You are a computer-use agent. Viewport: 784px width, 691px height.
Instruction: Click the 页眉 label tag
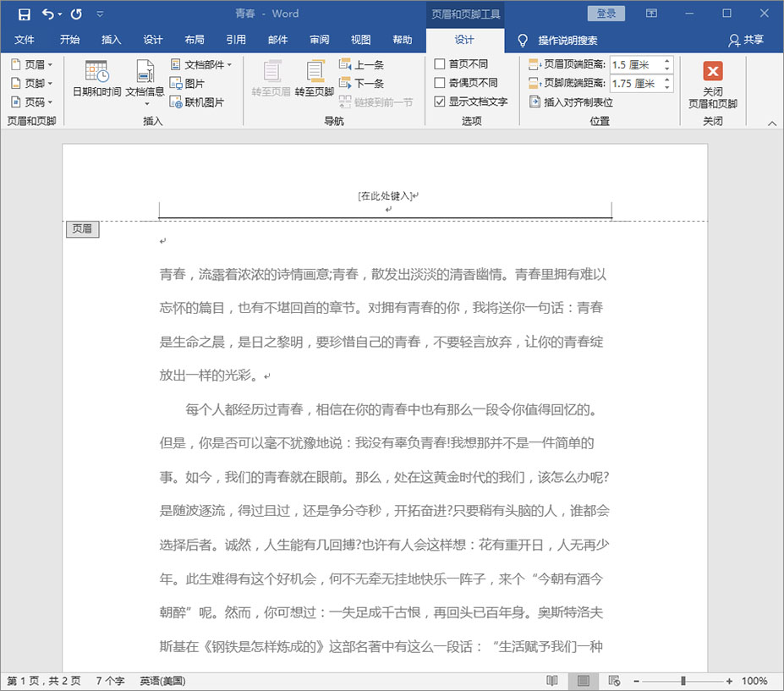coord(83,229)
